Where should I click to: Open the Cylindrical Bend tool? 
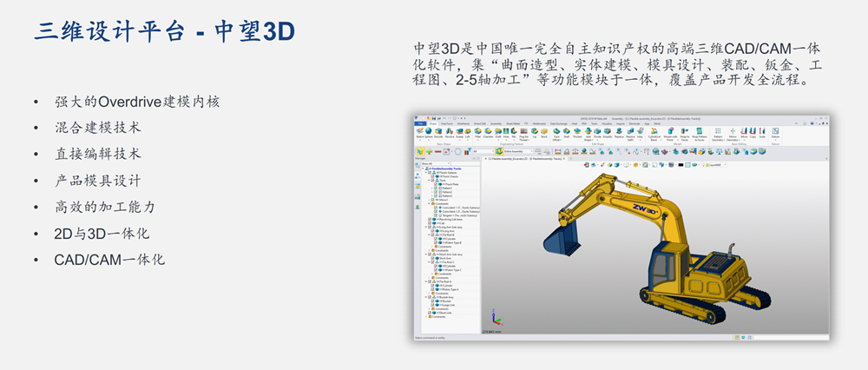click(x=654, y=133)
